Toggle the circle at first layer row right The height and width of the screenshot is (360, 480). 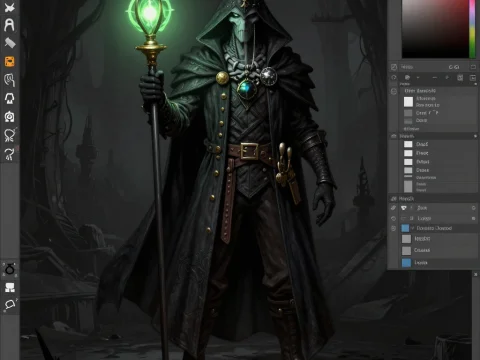point(473,208)
